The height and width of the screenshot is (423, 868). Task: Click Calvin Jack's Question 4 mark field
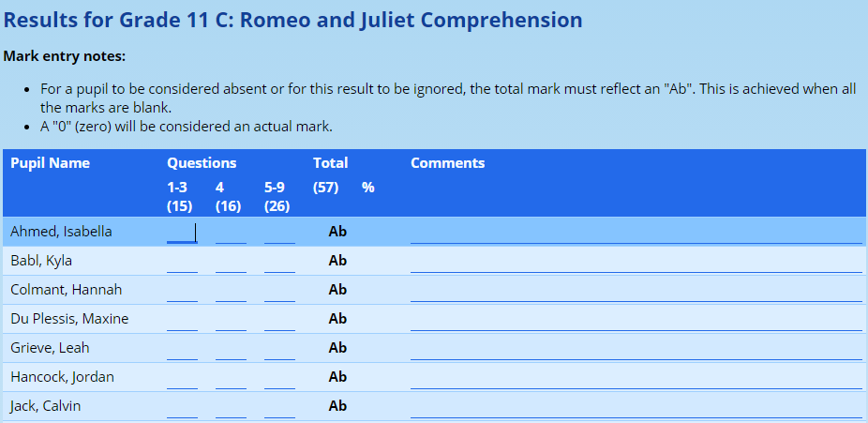[x=231, y=407]
